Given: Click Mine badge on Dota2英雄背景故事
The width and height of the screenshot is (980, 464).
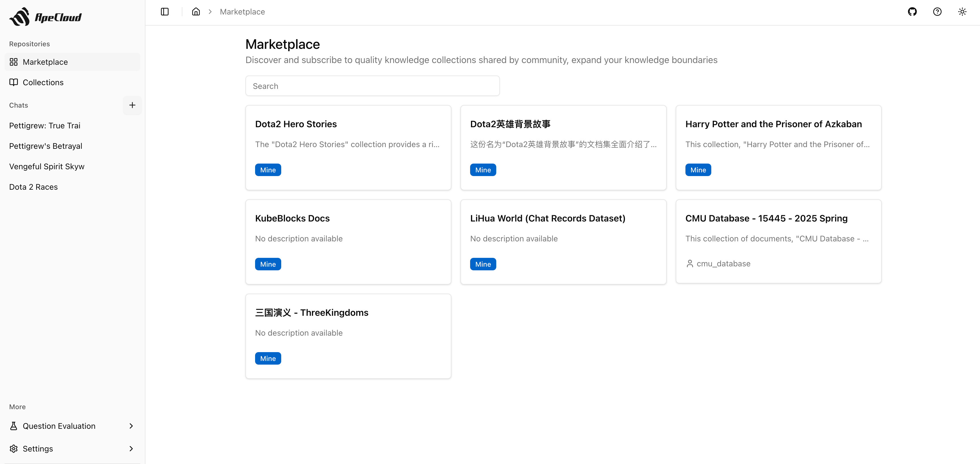Looking at the screenshot, I should coord(483,170).
